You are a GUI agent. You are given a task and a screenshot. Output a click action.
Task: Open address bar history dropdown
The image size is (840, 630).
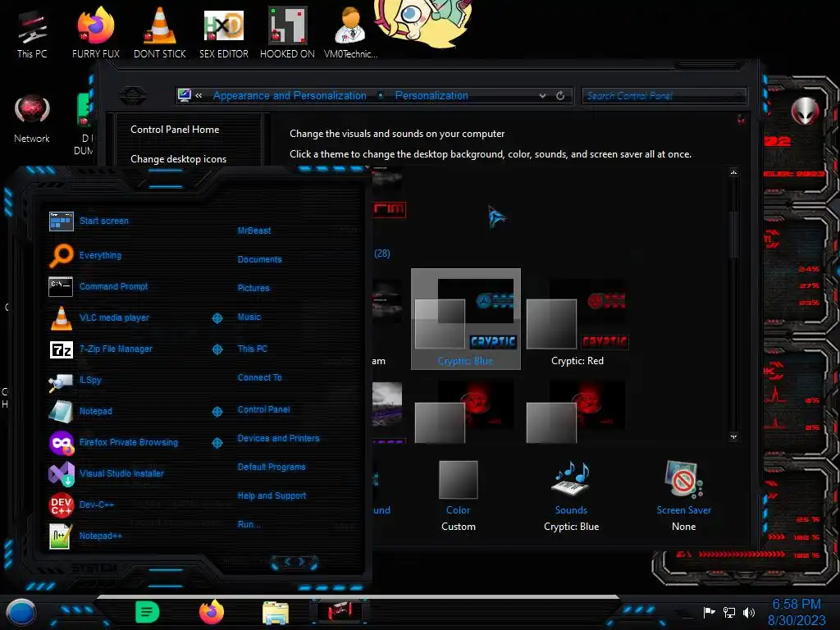[x=543, y=96]
